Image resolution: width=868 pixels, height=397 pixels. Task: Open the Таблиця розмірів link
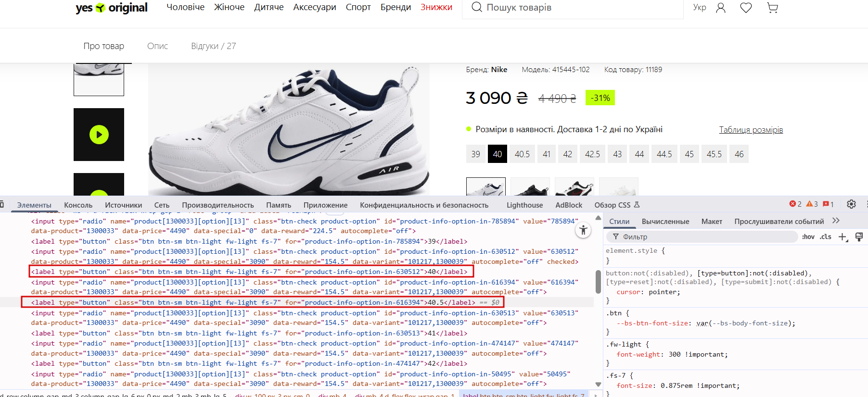[x=751, y=130]
